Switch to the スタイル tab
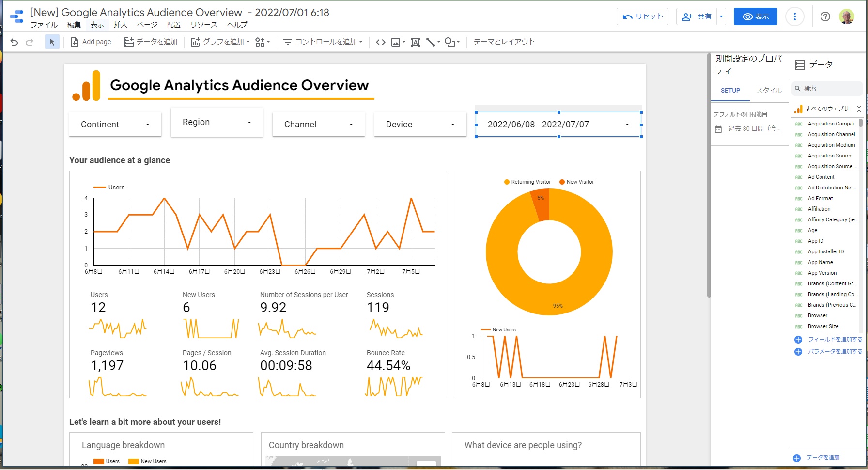This screenshot has height=470, width=868. [x=769, y=90]
